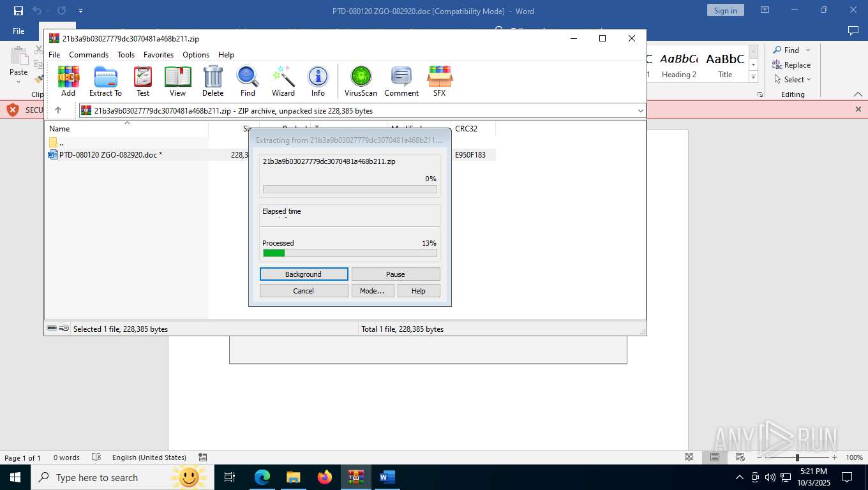Click Word Save icon in title bar
Image resolution: width=868 pixels, height=490 pixels.
tap(19, 11)
